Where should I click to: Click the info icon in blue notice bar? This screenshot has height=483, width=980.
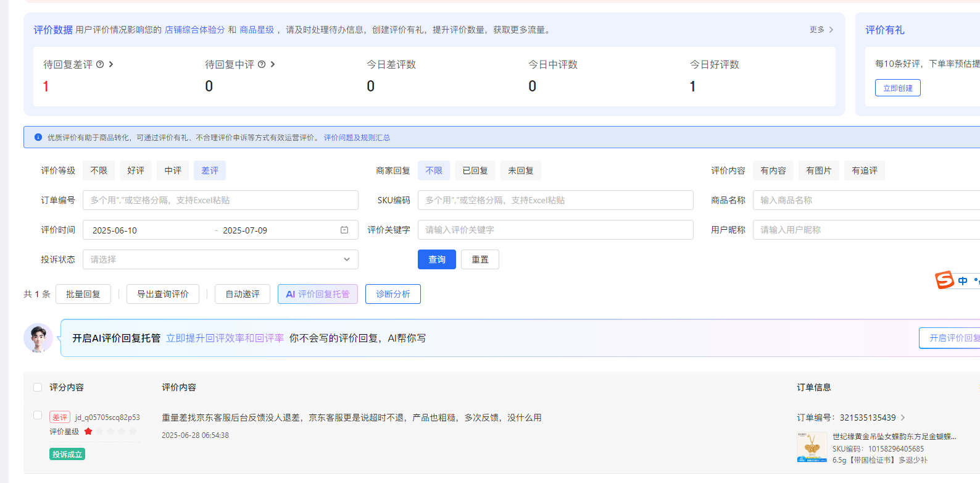[38, 137]
